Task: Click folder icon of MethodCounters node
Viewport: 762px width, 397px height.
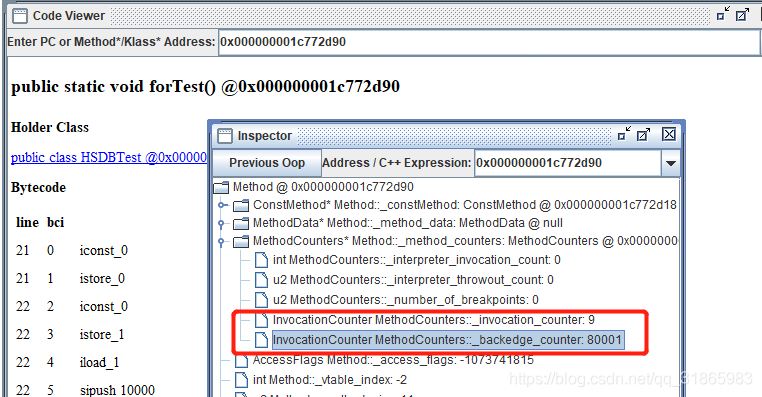Action: pyautogui.click(x=241, y=242)
